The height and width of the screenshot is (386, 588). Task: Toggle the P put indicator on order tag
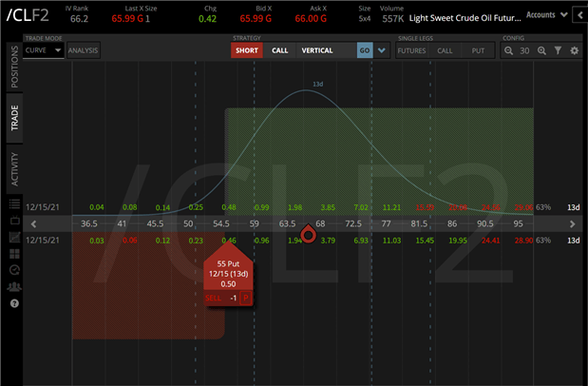246,299
